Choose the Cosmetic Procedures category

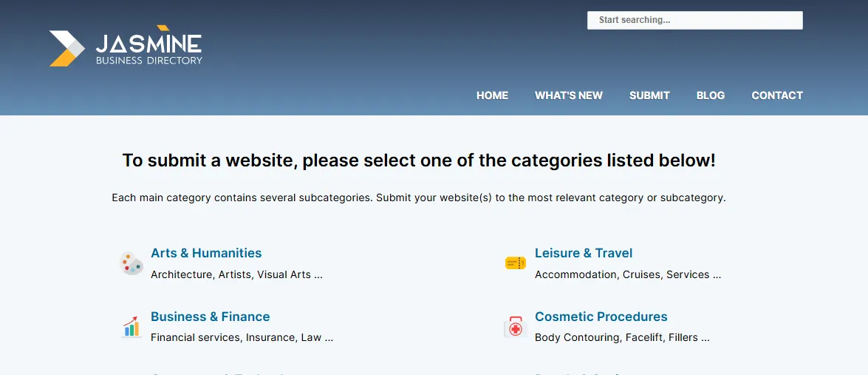click(601, 317)
